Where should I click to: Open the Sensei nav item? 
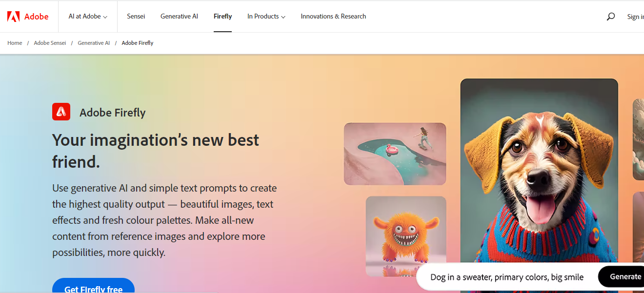136,17
